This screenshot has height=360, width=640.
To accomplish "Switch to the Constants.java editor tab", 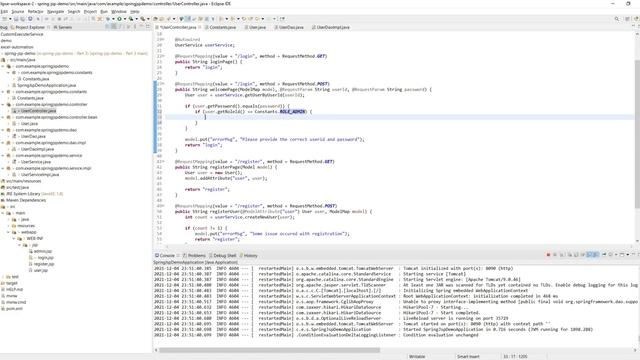I will (222, 27).
